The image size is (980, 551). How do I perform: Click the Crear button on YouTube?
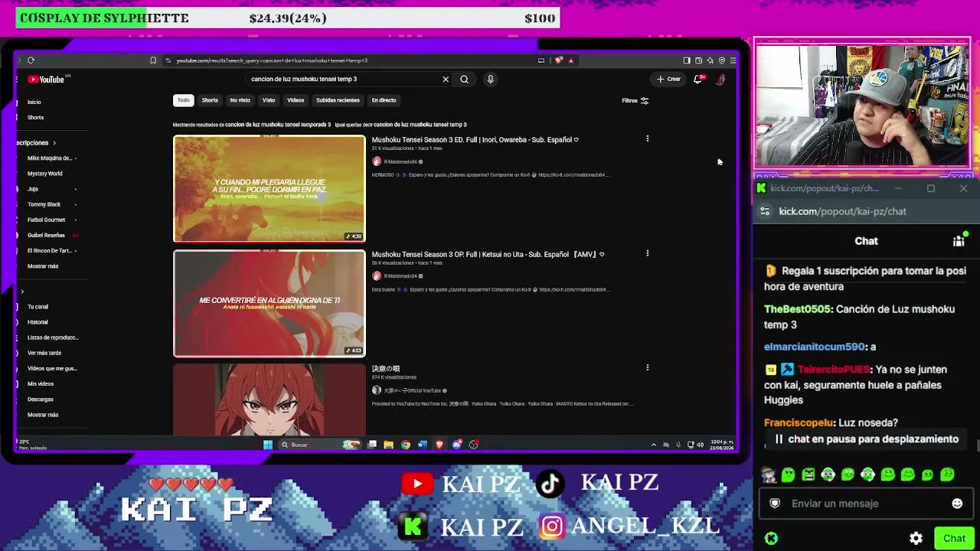(668, 79)
